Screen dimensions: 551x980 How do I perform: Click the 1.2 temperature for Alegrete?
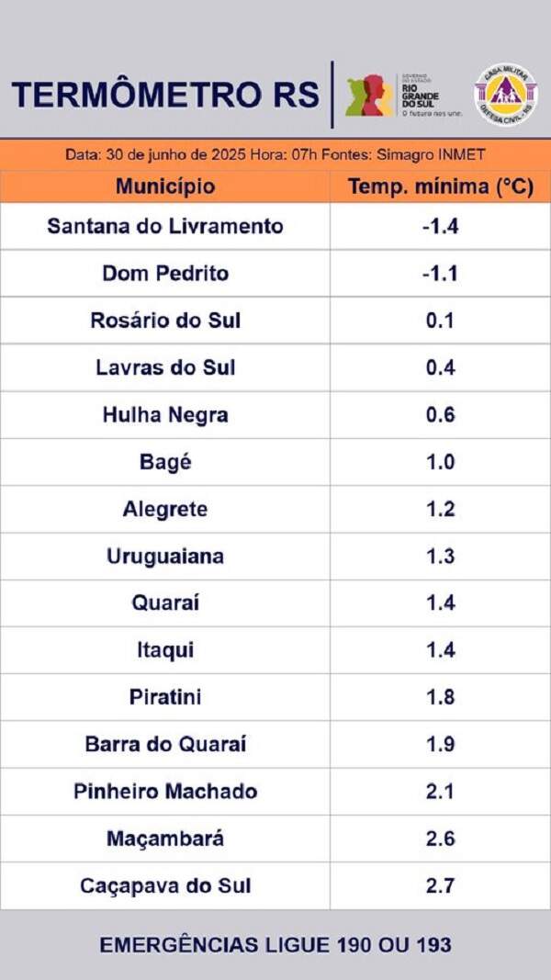[x=441, y=510]
